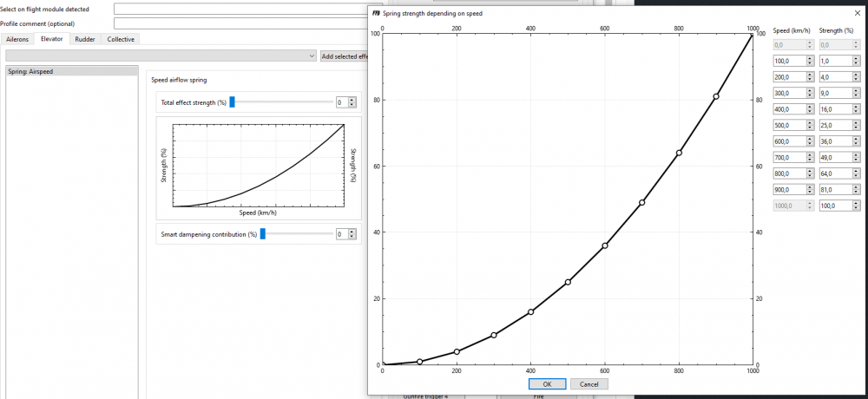Click the stepper arrows of strength 16,0

pos(857,109)
